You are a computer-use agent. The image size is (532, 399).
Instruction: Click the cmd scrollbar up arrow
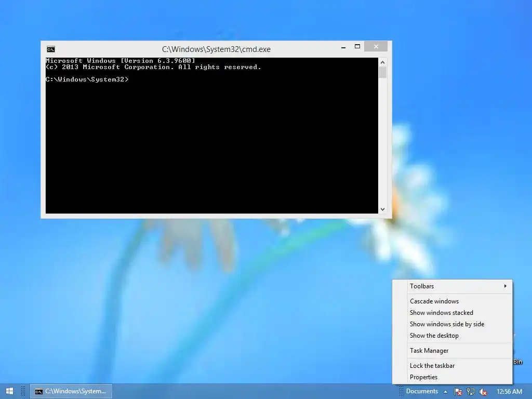pyautogui.click(x=382, y=62)
